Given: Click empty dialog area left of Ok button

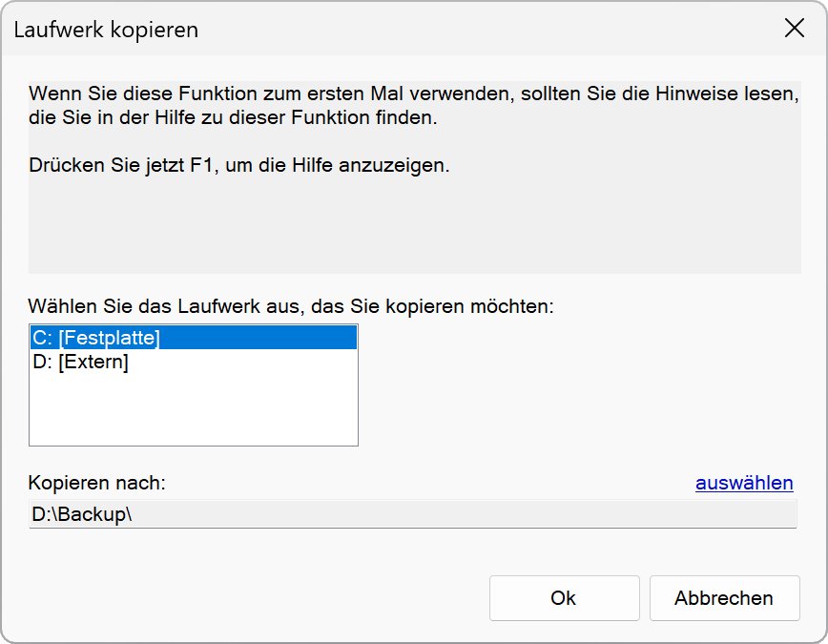Looking at the screenshot, I should [258, 598].
